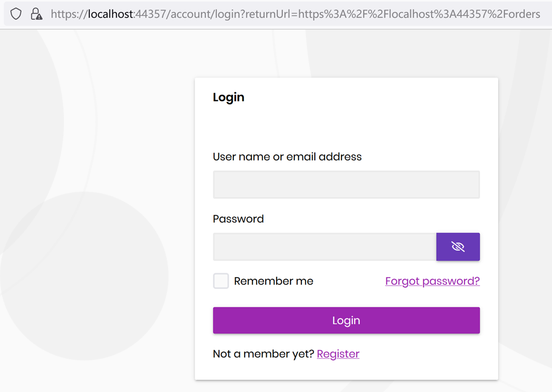Focus the user name or email field

click(x=346, y=185)
